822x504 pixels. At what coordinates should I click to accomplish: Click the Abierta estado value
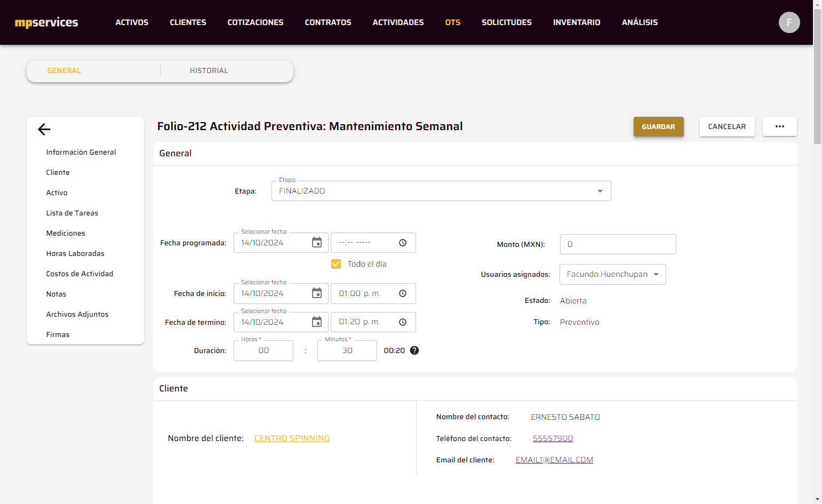point(573,301)
